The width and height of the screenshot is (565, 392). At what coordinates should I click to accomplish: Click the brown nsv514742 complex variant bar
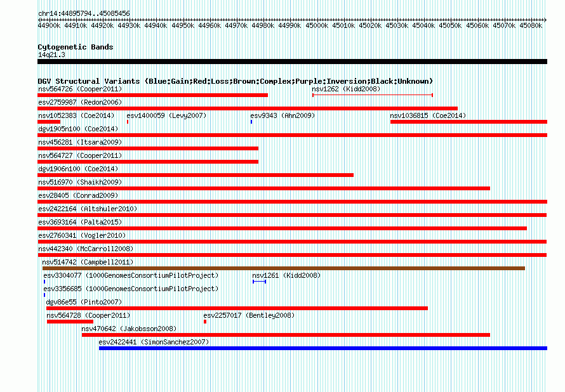click(284, 268)
